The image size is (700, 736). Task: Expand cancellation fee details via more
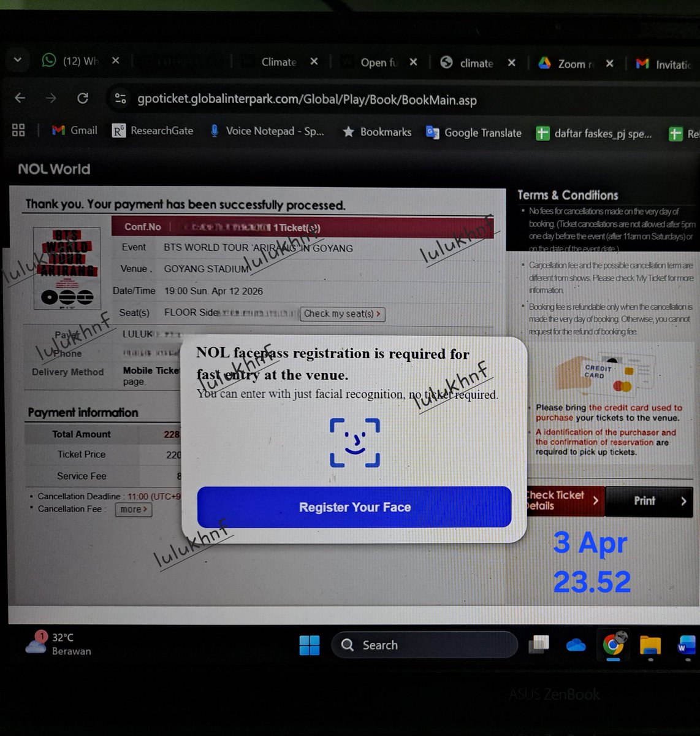(134, 509)
